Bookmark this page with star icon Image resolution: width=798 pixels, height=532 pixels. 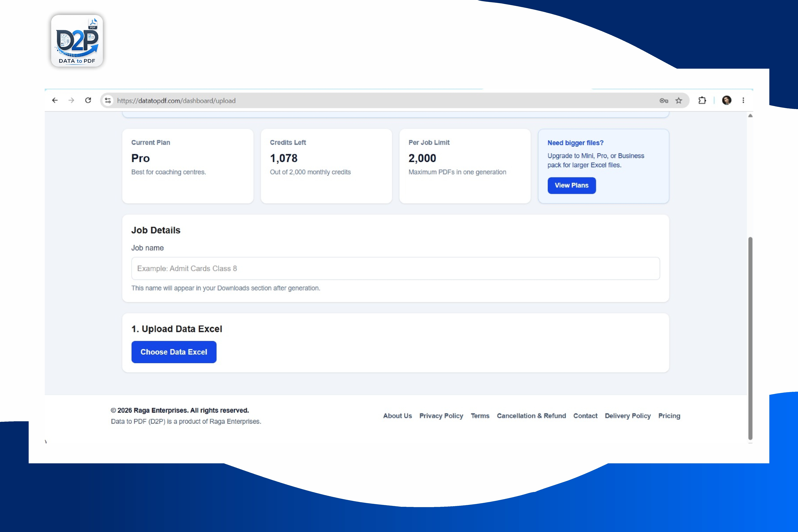(x=679, y=100)
